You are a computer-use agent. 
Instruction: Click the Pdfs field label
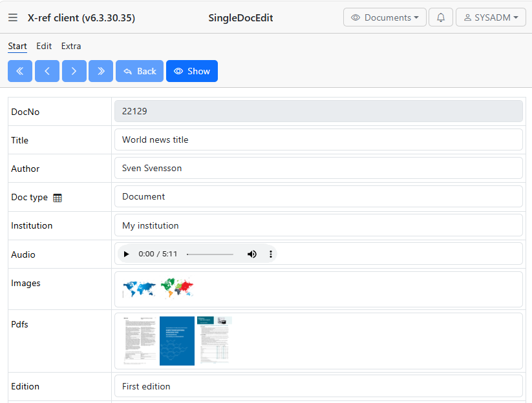pos(19,324)
